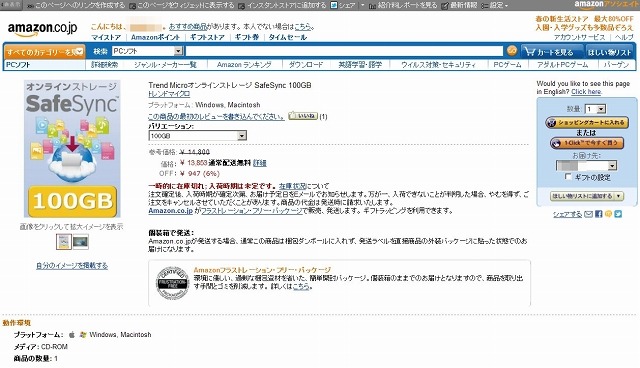Open ダウンロード in sub-navigation

click(x=306, y=65)
